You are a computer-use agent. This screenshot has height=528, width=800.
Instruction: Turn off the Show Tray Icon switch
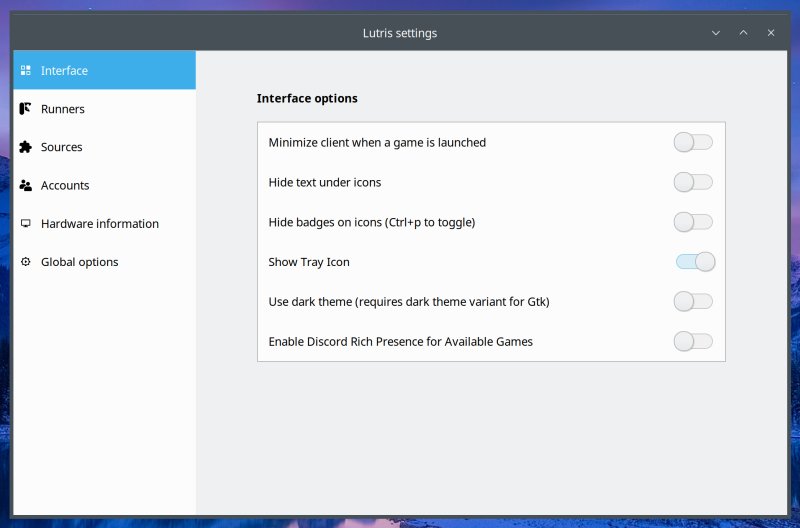(695, 262)
